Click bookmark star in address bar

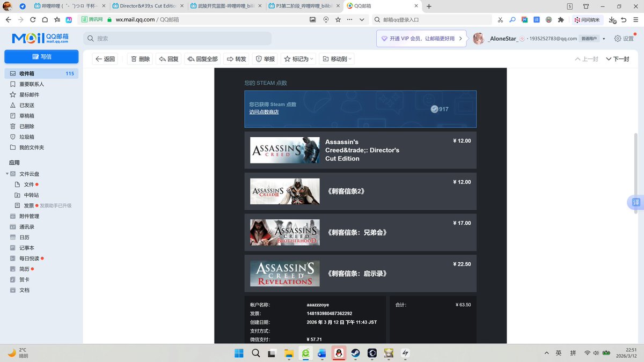click(338, 19)
